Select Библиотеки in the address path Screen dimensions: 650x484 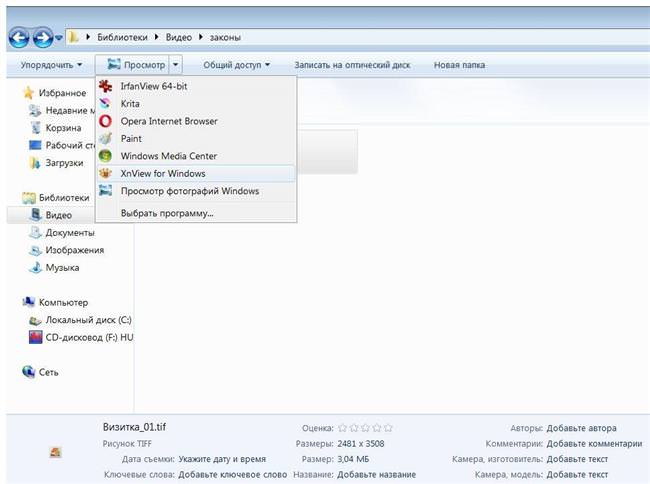[122, 37]
